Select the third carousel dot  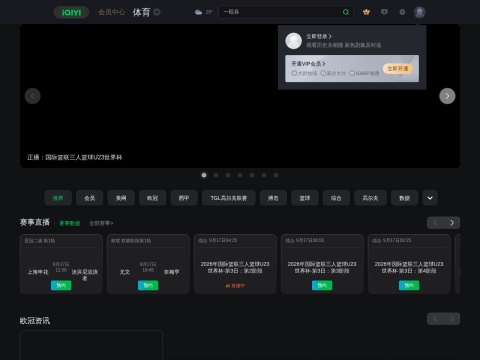(228, 175)
